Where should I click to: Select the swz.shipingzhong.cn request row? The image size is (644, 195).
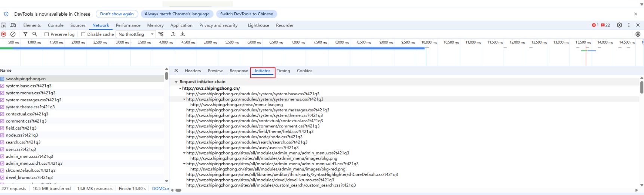[26, 79]
